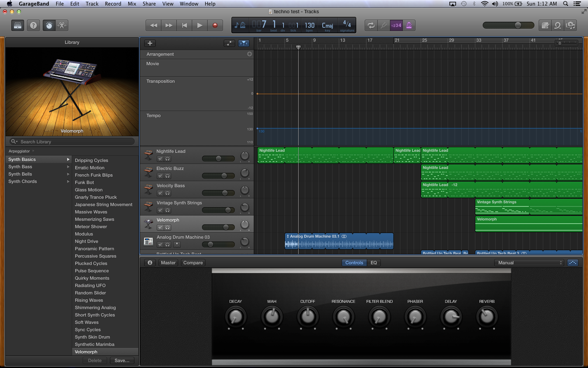Open Smart Controls info inspector button
This screenshot has width=588, height=368.
click(150, 263)
